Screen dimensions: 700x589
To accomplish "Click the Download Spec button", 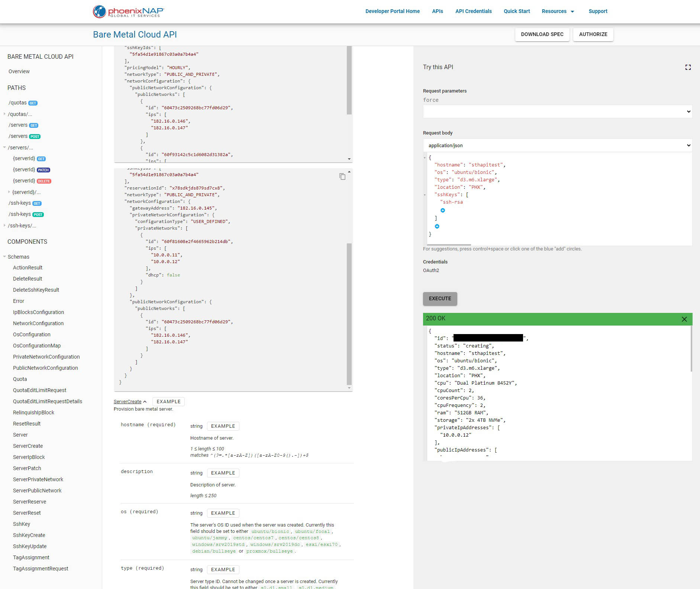I will click(542, 34).
